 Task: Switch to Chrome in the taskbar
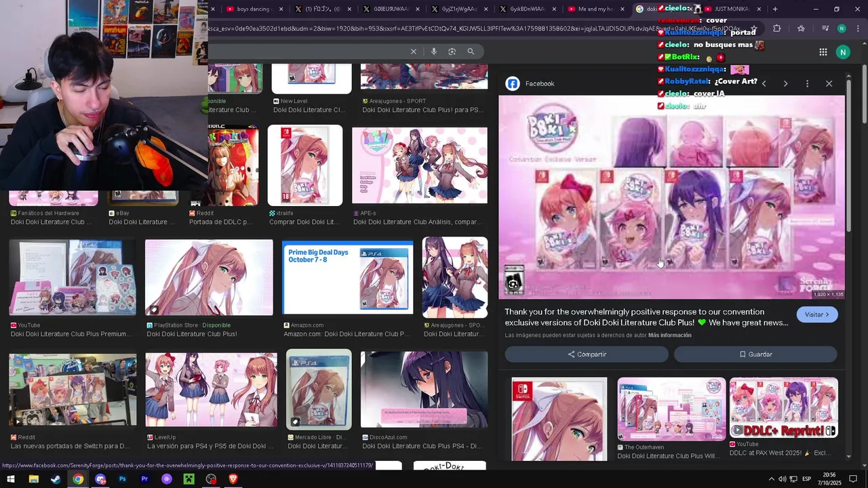pos(78,479)
